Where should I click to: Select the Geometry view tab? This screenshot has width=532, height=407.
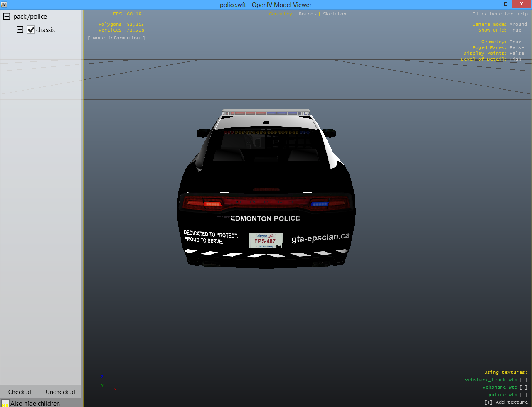point(281,14)
